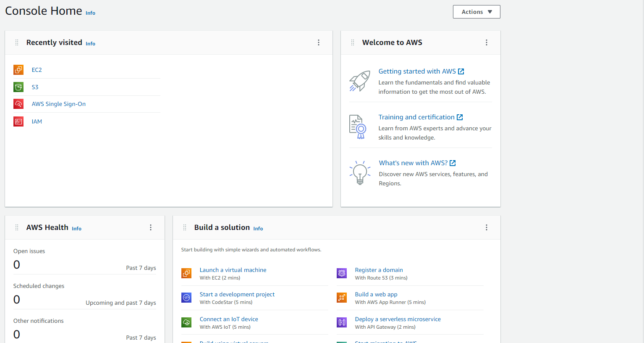Open the Info link next to Console Home
This screenshot has height=343, width=644.
click(x=90, y=13)
